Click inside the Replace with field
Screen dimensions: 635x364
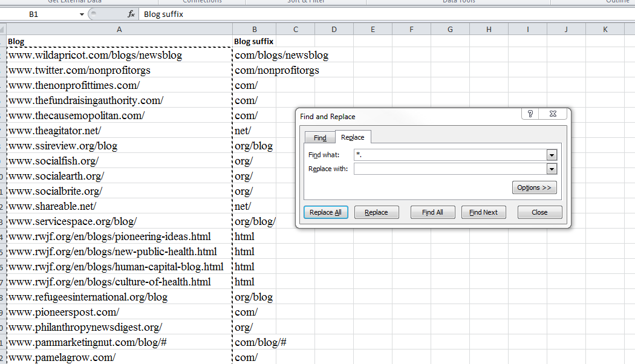[448, 168]
